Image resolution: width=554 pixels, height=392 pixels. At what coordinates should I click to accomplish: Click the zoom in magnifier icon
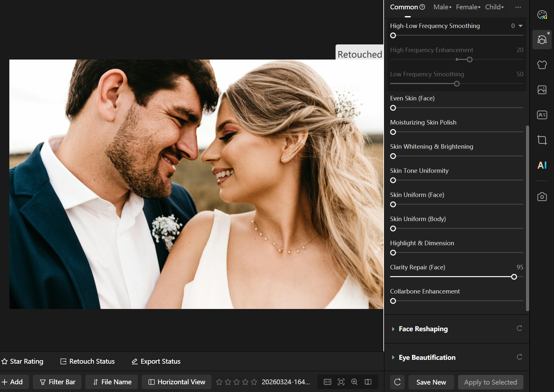click(354, 382)
